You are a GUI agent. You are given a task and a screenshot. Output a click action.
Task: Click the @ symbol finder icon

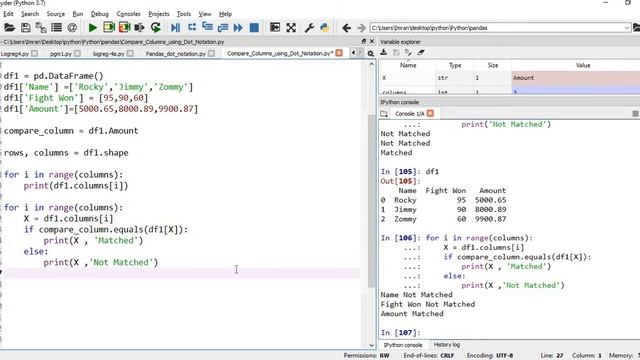tap(72, 28)
